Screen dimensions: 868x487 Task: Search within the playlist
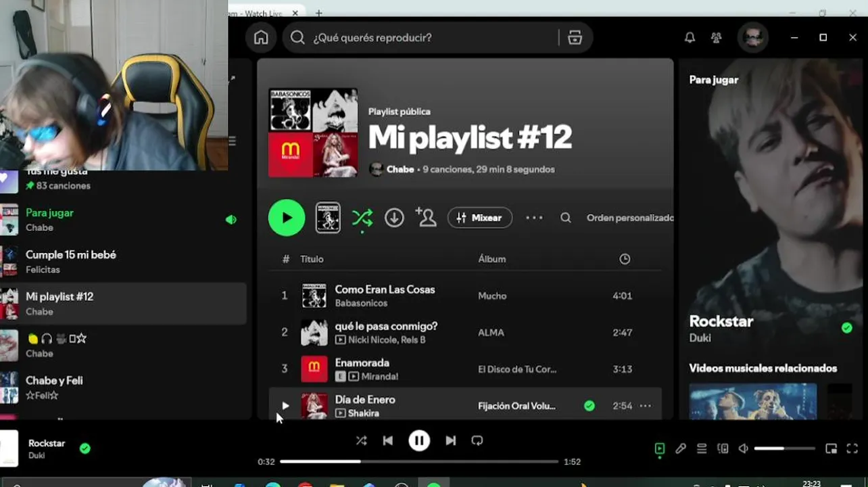tap(566, 218)
